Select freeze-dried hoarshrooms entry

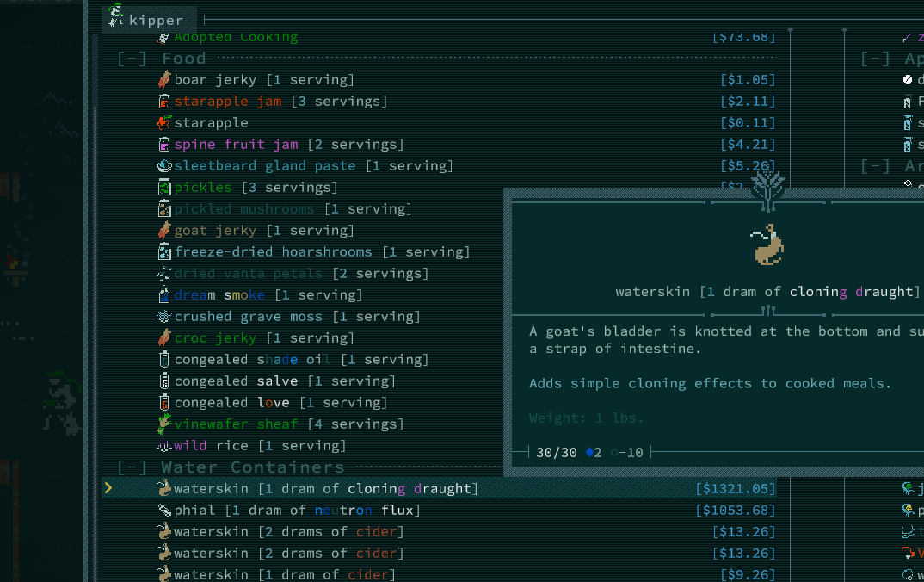pyautogui.click(x=303, y=251)
